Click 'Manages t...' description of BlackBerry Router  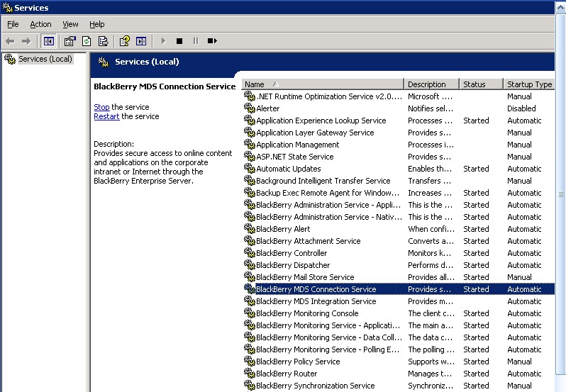(430, 374)
